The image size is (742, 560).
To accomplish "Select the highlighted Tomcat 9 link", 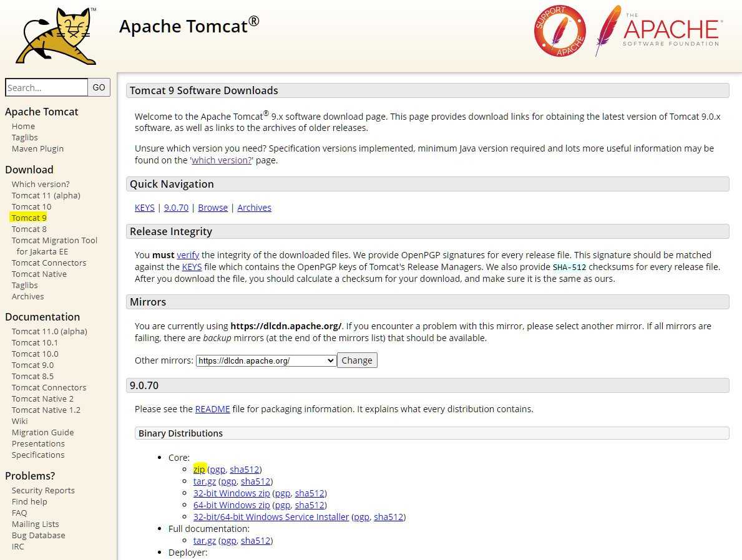I will click(29, 218).
